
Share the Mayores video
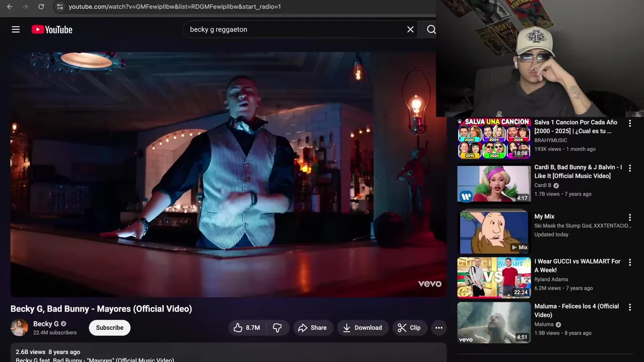(x=312, y=328)
